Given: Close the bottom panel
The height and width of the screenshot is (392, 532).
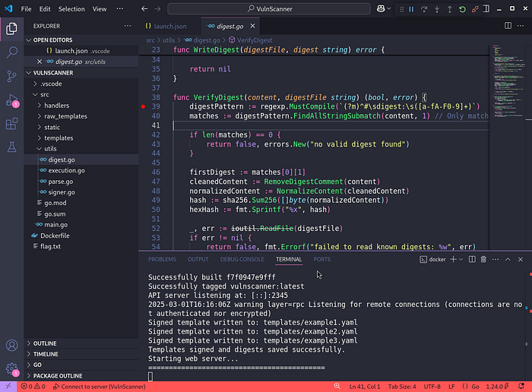Looking at the screenshot, I should (521, 259).
